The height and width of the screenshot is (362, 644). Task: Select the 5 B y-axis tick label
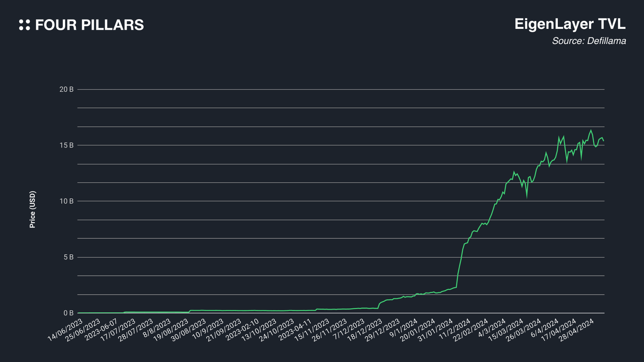[x=68, y=257]
